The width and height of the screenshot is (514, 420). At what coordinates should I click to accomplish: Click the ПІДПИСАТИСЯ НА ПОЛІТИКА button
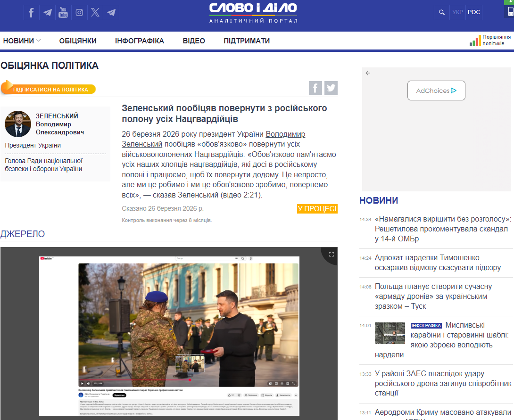[x=50, y=89]
